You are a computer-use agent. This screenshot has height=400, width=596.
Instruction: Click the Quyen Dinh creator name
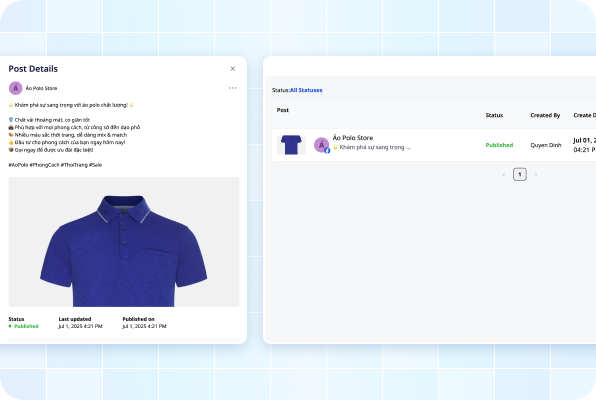point(545,145)
